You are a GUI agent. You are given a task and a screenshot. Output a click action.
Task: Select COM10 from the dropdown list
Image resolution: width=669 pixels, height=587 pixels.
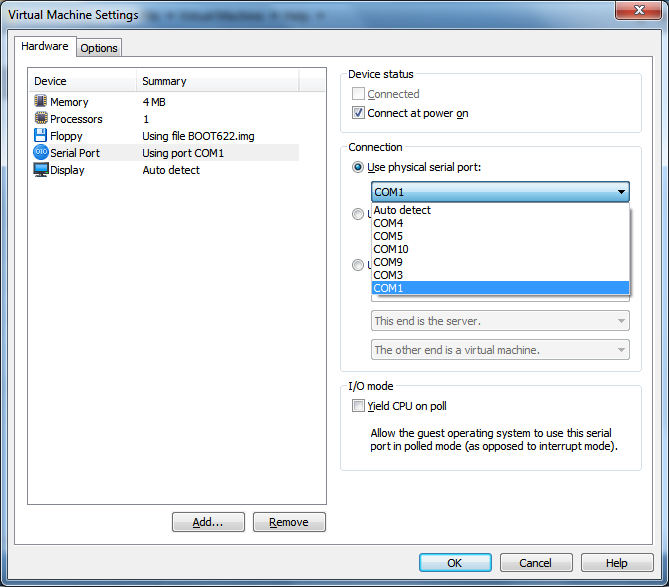pos(391,249)
